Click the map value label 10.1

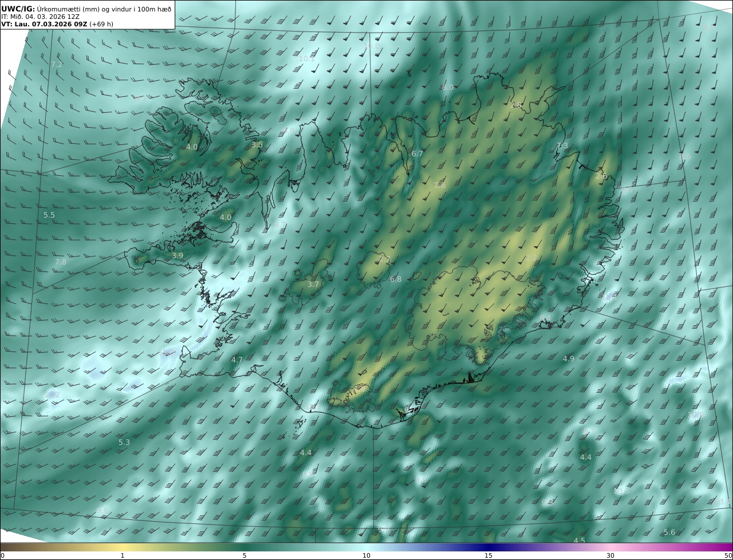coord(307,58)
